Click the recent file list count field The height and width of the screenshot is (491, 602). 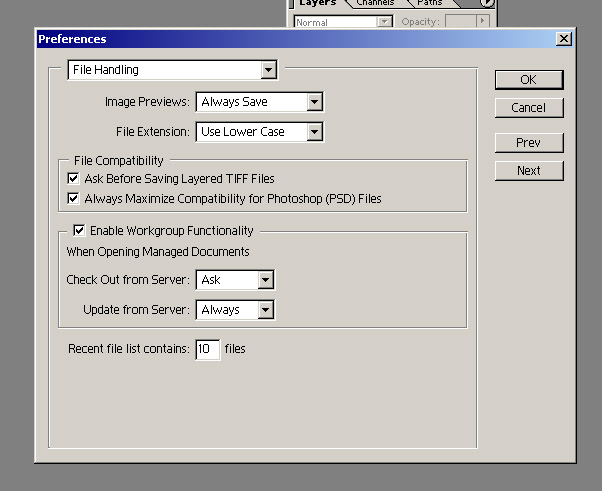[208, 349]
